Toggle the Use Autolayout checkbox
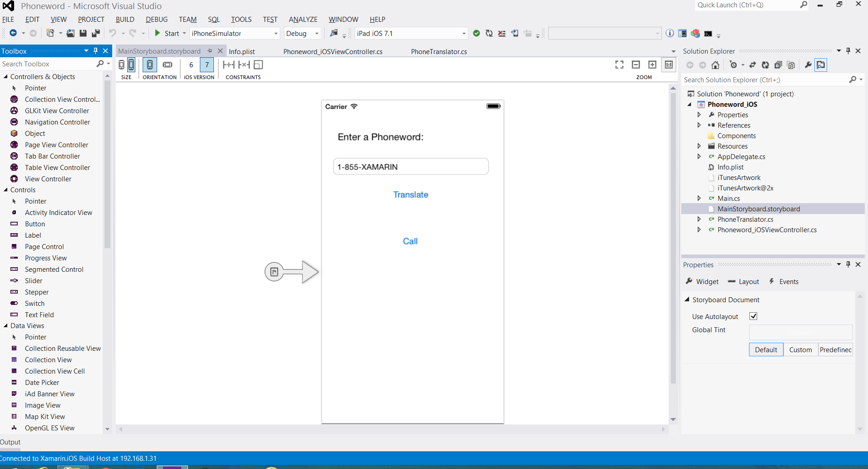Viewport: 868px width, 469px height. tap(753, 316)
